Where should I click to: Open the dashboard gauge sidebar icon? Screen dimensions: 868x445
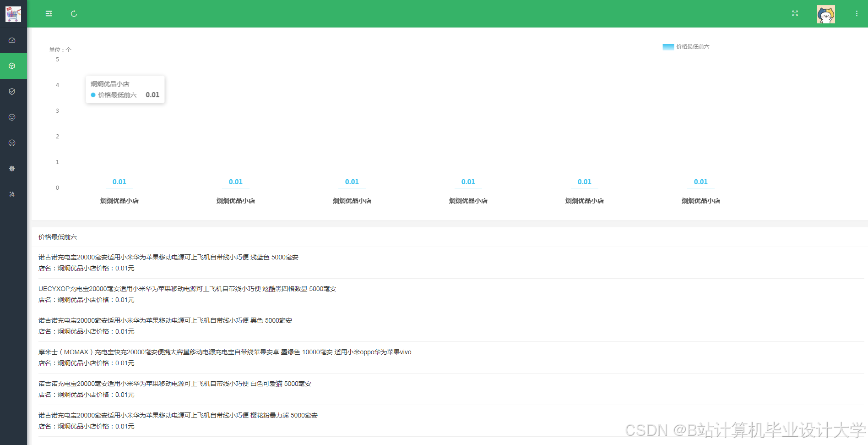[x=12, y=40]
